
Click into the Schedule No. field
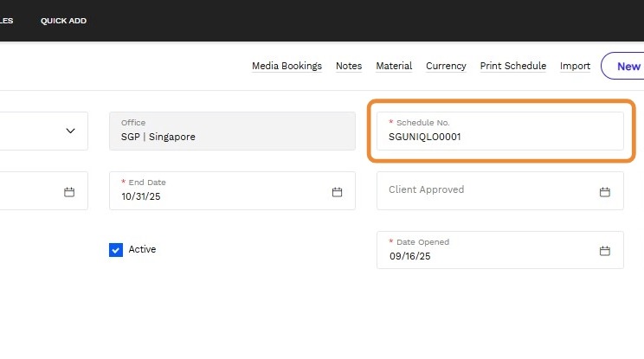pyautogui.click(x=499, y=137)
